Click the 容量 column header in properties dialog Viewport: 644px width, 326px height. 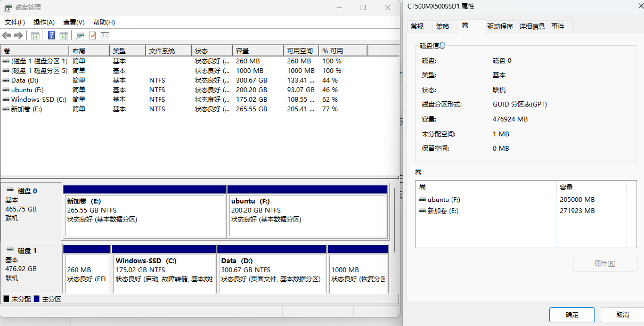(591, 188)
